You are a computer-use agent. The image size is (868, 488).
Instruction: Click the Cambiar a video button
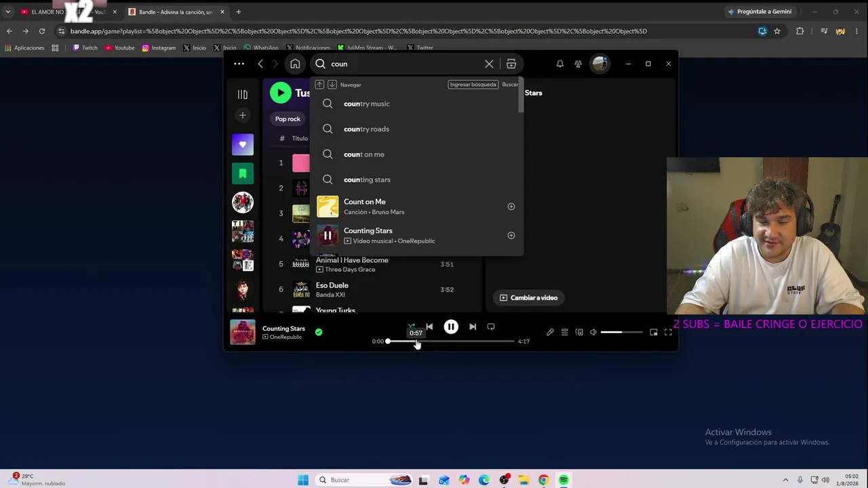coord(529,298)
